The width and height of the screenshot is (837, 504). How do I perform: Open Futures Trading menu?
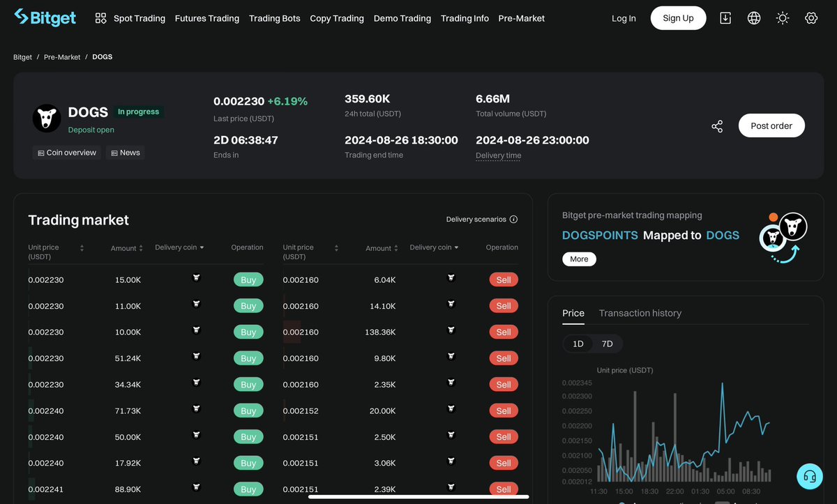207,18
